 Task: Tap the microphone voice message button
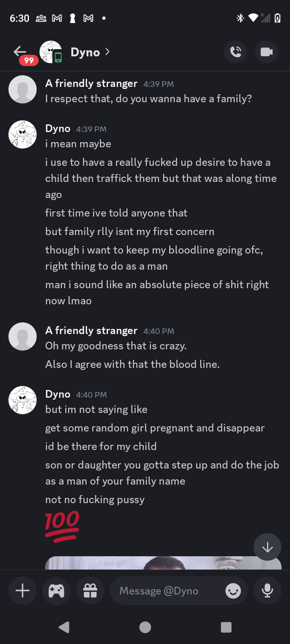pyautogui.click(x=267, y=590)
